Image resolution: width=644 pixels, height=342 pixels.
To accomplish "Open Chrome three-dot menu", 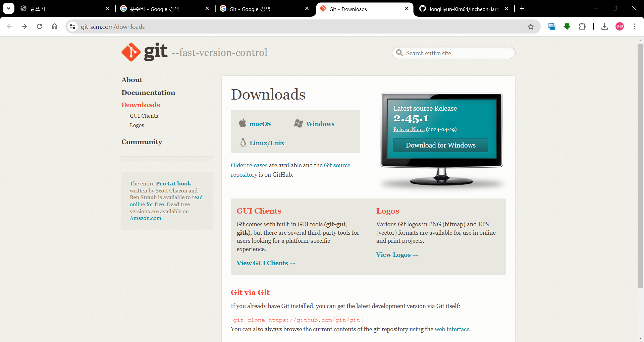I will 635,26.
